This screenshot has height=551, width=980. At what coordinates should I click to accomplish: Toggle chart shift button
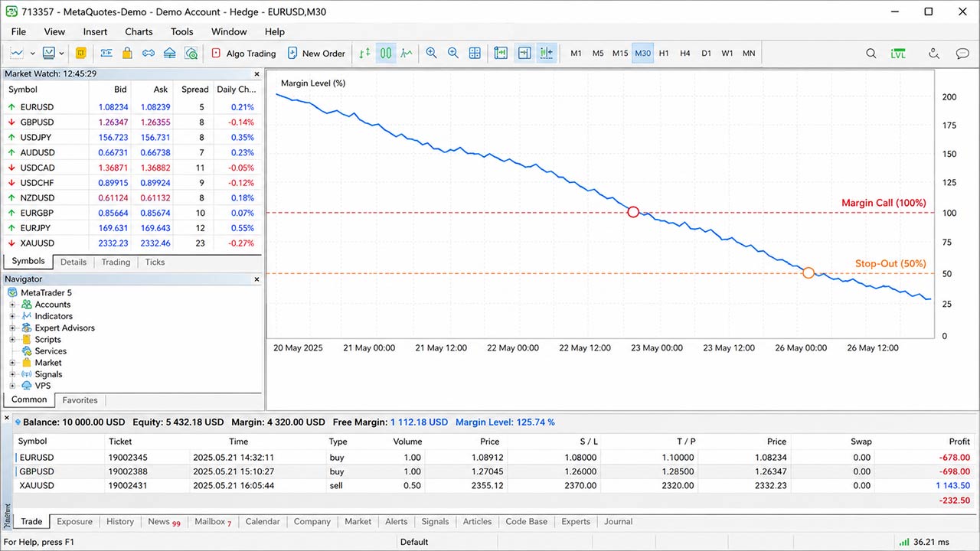click(524, 54)
